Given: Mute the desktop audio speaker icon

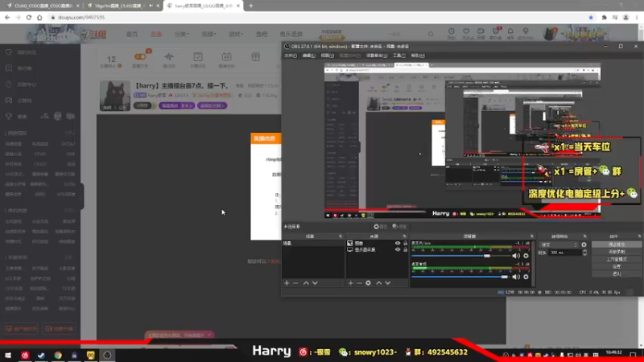Looking at the screenshot, I should [516, 277].
